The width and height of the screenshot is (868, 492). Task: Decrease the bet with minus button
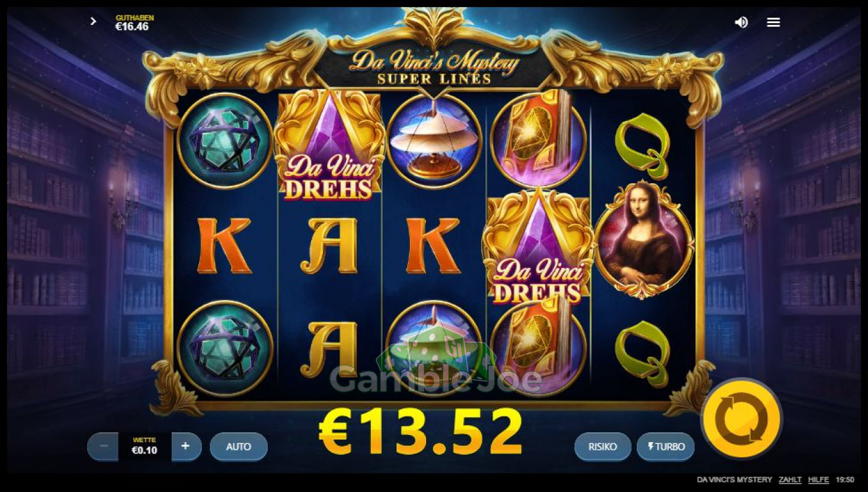tap(103, 446)
